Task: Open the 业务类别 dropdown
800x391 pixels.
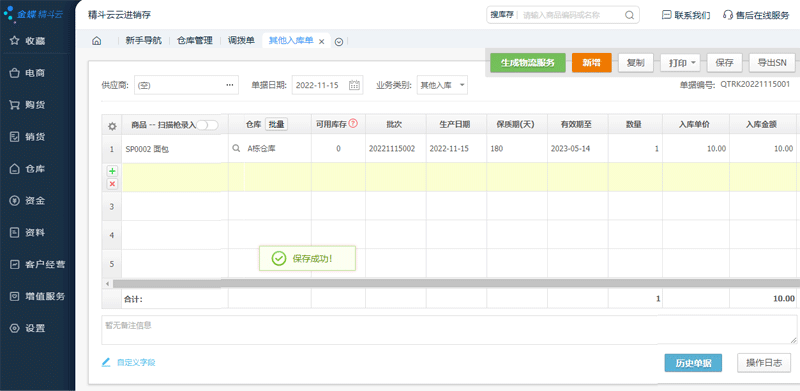Action: [x=442, y=85]
